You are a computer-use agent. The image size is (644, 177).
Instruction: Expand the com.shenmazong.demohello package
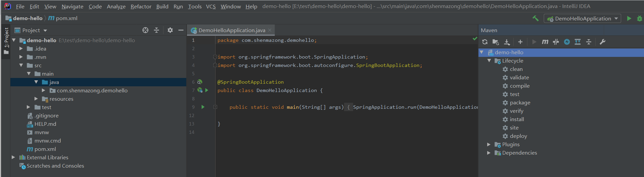point(44,90)
